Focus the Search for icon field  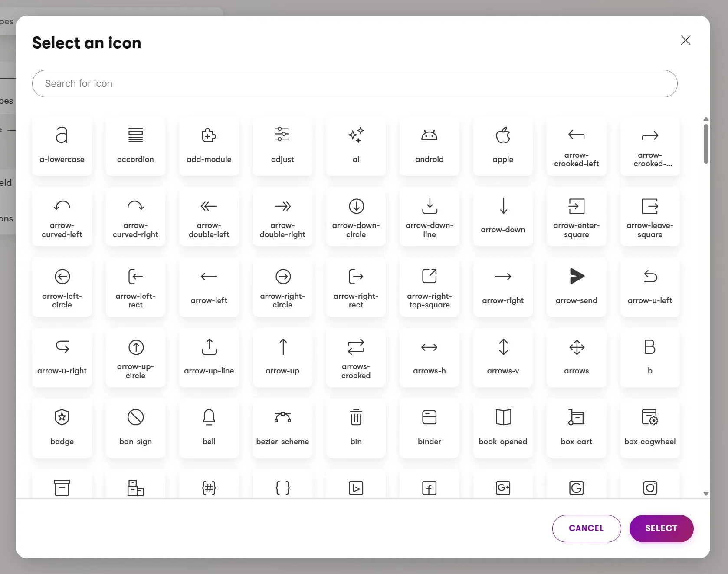[x=354, y=83]
